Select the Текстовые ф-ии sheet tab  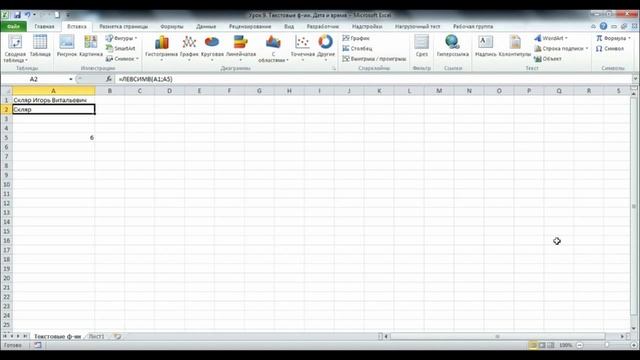[57, 336]
